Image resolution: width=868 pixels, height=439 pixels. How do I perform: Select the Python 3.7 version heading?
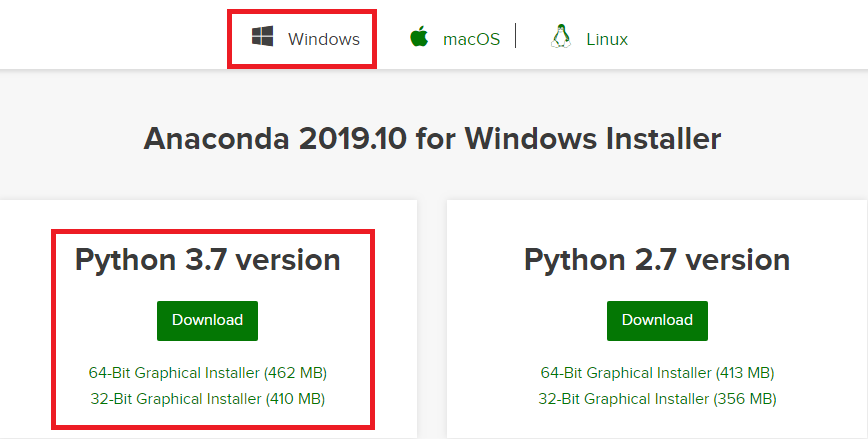click(208, 260)
